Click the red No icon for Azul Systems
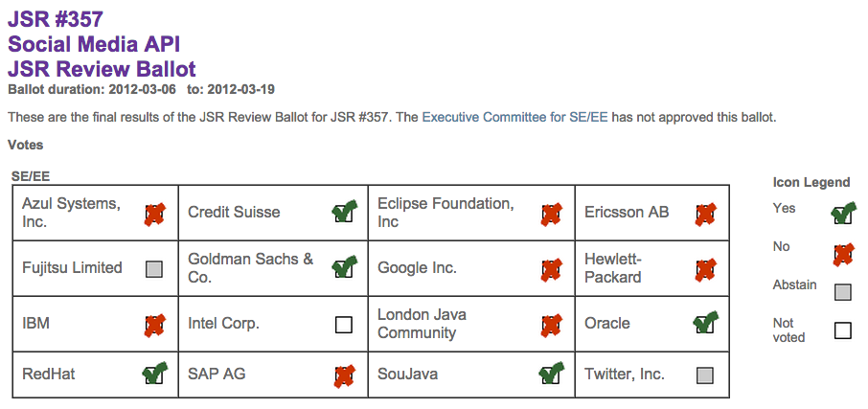The image size is (868, 409). pyautogui.click(x=155, y=214)
